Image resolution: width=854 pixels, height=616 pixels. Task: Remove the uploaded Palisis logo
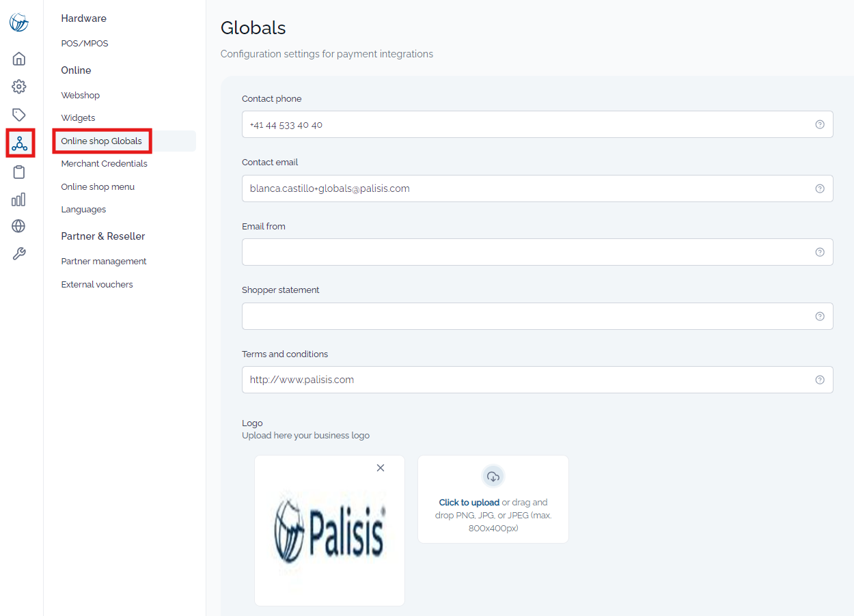(381, 468)
